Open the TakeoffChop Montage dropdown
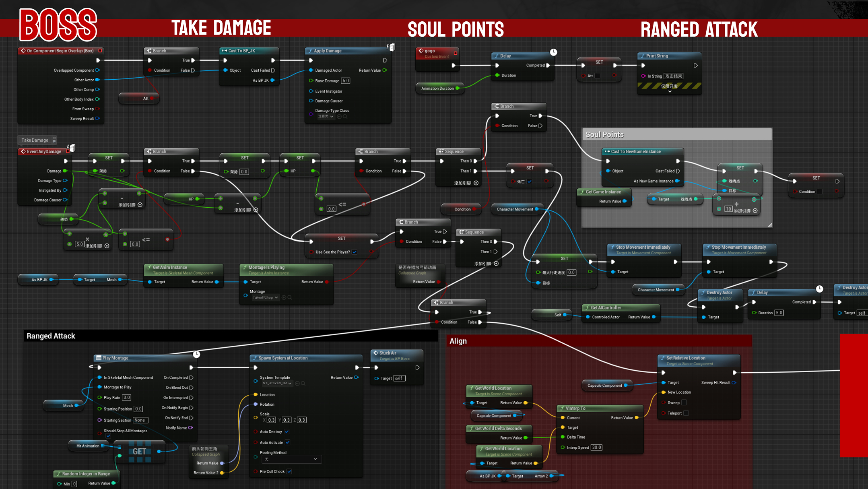868x489 pixels. [x=265, y=298]
